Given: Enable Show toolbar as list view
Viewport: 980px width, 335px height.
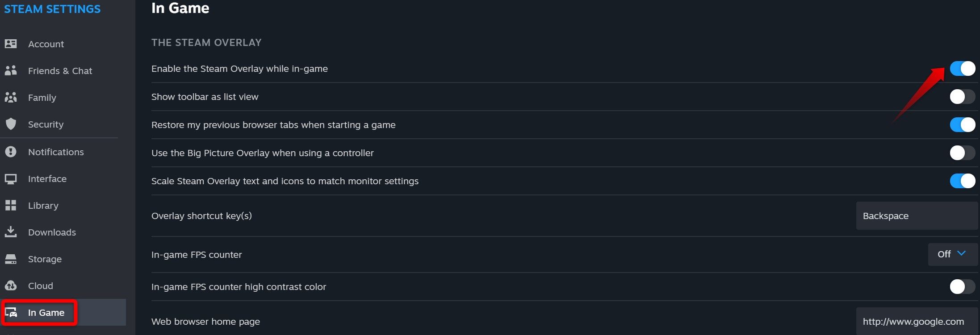Looking at the screenshot, I should pos(962,96).
